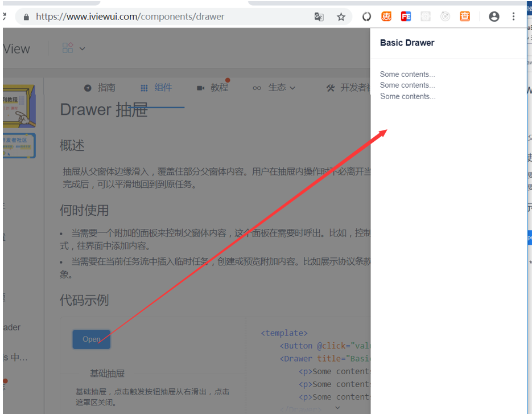The height and width of the screenshot is (414, 532).
Task: Click the 何时使用 section heading
Action: coord(84,210)
